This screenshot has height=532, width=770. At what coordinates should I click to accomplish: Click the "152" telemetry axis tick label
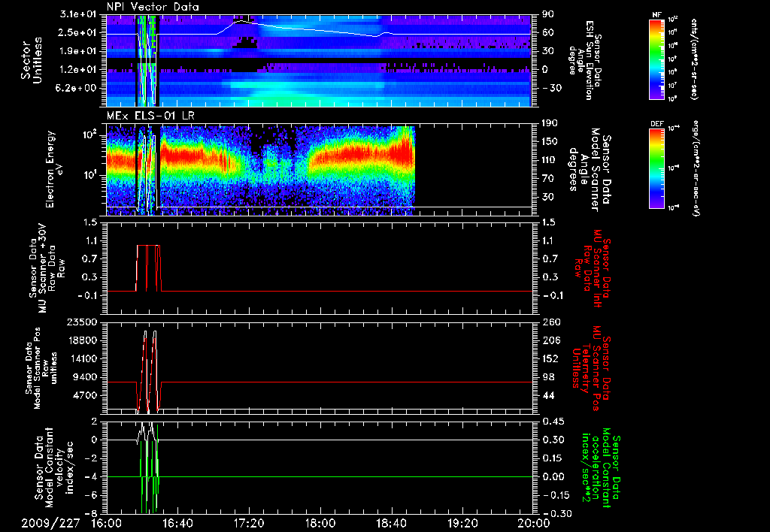coord(550,358)
